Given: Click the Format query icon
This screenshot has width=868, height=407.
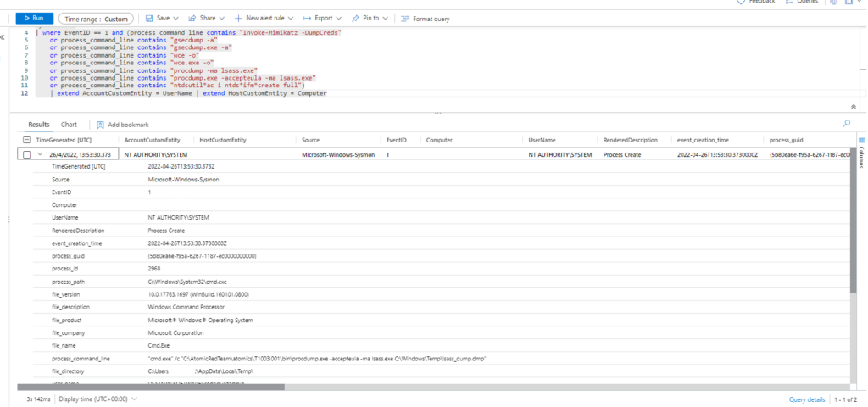Looking at the screenshot, I should click(x=405, y=18).
